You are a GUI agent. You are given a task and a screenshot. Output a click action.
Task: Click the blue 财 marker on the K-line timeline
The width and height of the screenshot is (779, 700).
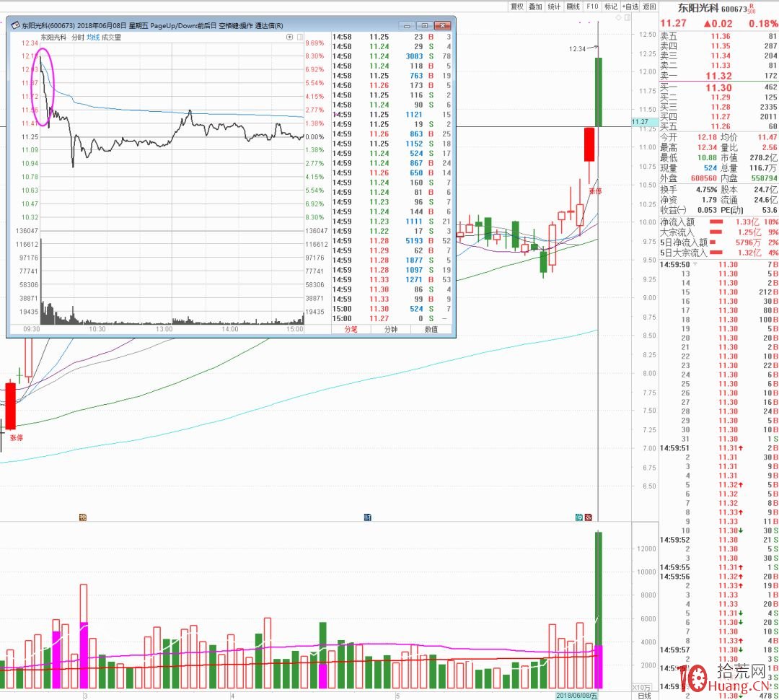click(368, 517)
